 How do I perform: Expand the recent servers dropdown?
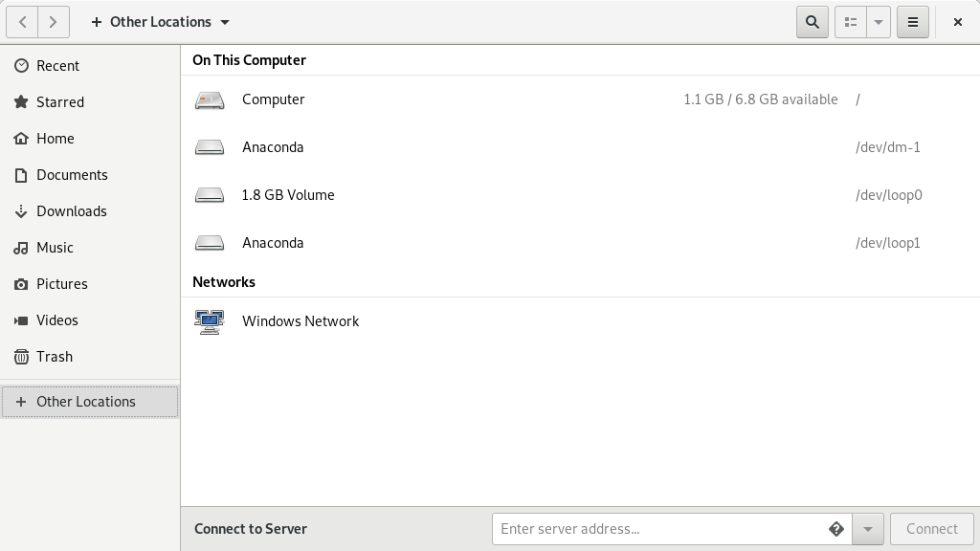[x=868, y=529]
